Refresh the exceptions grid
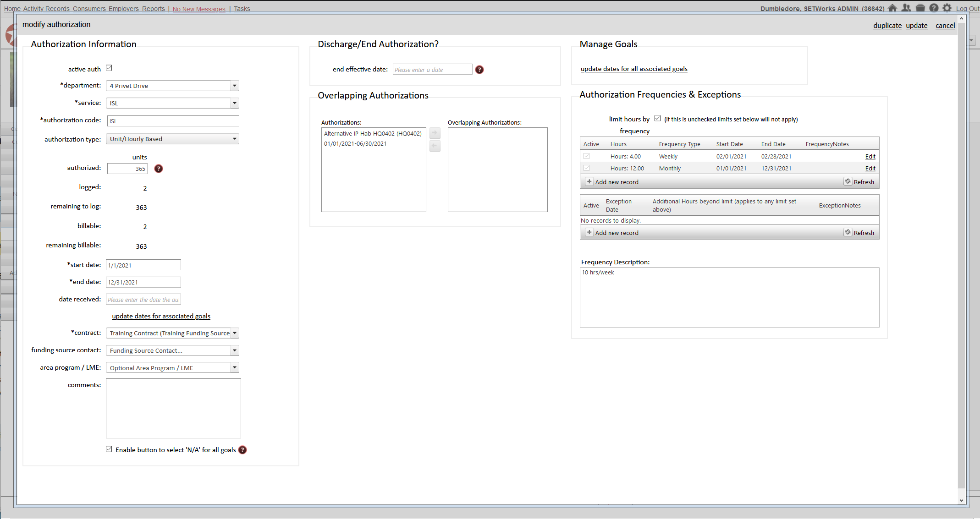This screenshot has width=980, height=519. pyautogui.click(x=859, y=233)
